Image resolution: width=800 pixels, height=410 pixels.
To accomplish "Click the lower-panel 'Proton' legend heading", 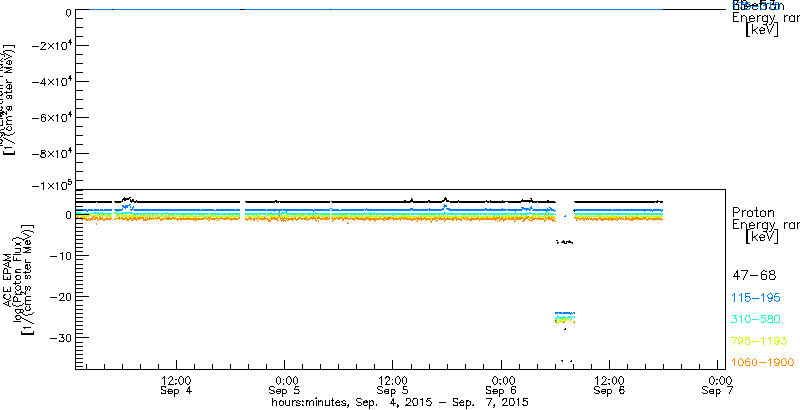I will 753,212.
